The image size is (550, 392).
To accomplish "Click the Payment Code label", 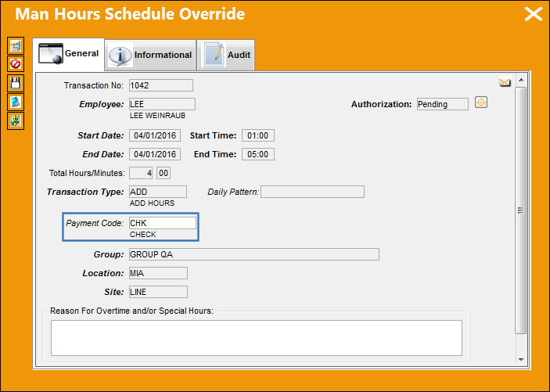I will tap(95, 223).
